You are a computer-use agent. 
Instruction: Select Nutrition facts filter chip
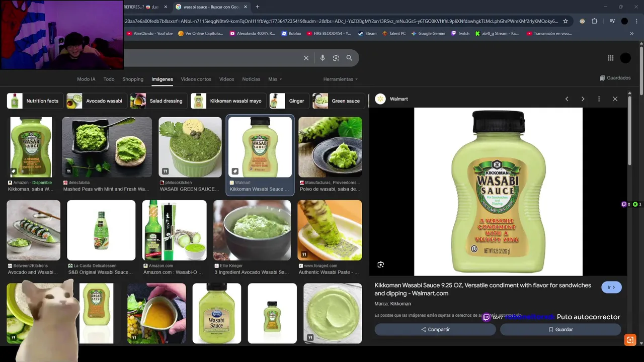click(35, 101)
